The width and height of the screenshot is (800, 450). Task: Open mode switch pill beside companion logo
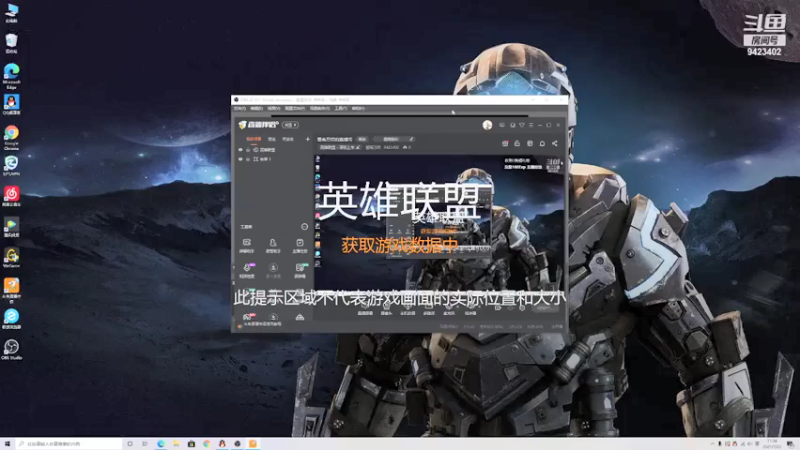(x=291, y=125)
